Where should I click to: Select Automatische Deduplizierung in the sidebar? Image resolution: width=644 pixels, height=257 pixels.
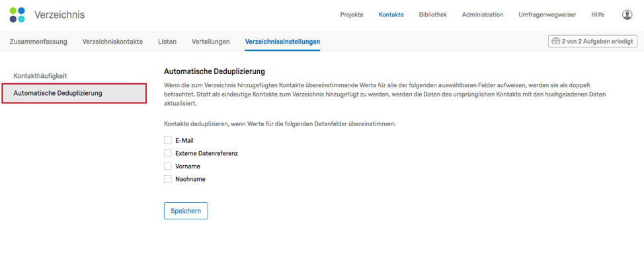click(74, 93)
